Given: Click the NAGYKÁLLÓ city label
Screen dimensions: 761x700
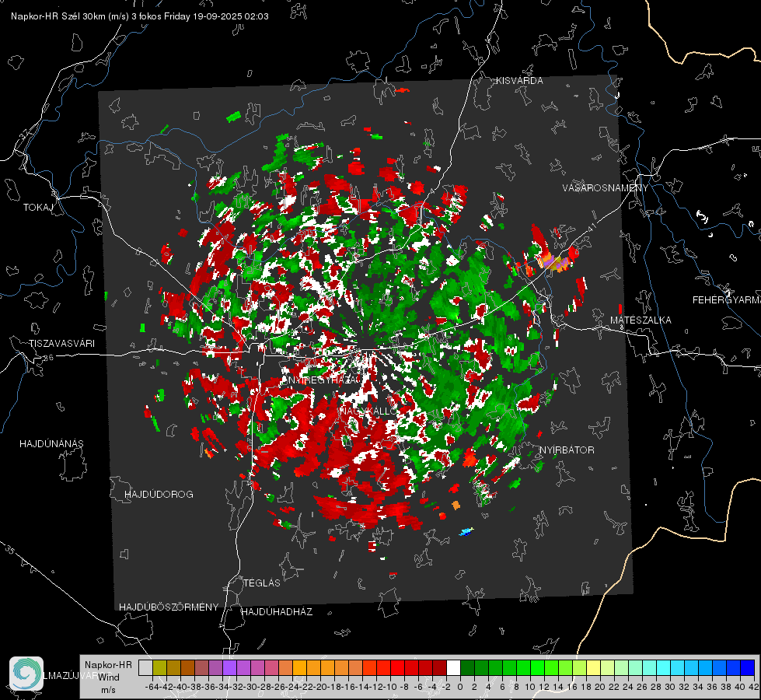Looking at the screenshot, I should [368, 411].
